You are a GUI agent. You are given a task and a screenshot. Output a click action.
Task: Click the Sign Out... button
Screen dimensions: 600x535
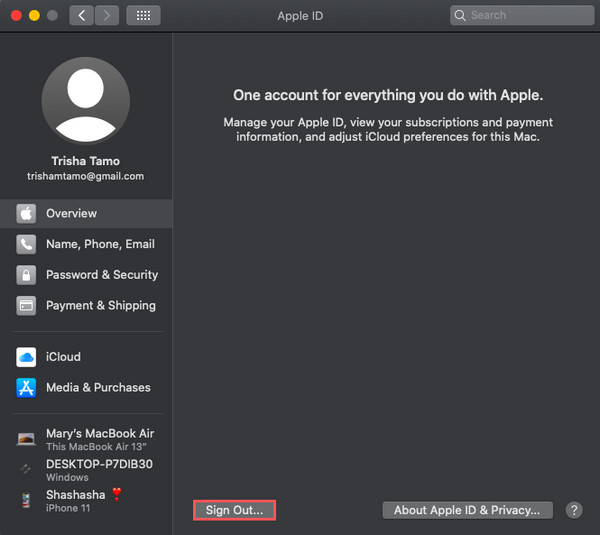click(235, 510)
